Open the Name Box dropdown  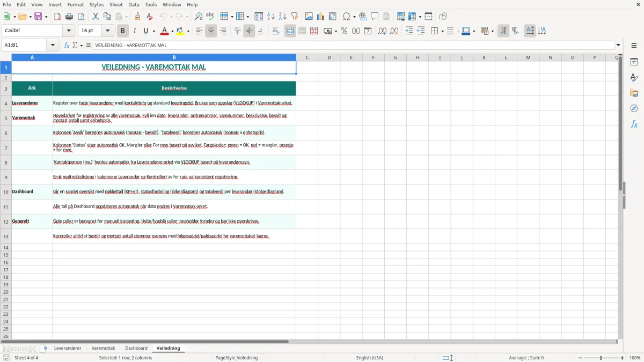click(53, 45)
